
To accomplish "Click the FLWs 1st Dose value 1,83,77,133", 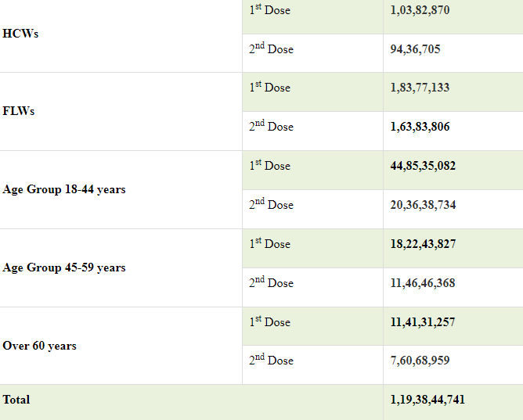I will (420, 88).
